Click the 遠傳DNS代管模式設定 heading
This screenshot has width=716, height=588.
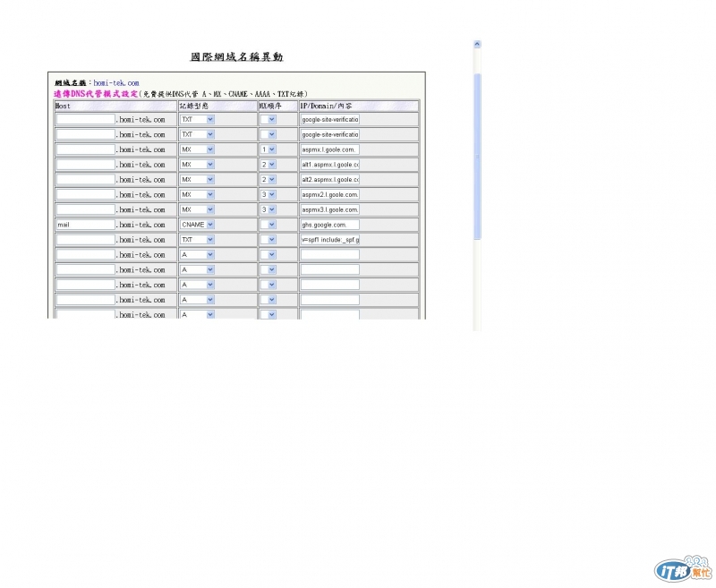tap(96, 94)
